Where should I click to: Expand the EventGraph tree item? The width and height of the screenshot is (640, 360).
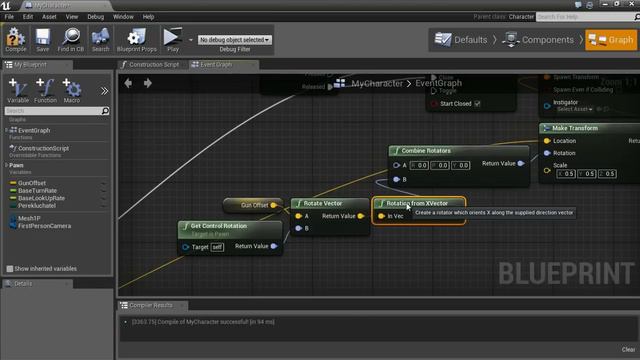click(7, 130)
